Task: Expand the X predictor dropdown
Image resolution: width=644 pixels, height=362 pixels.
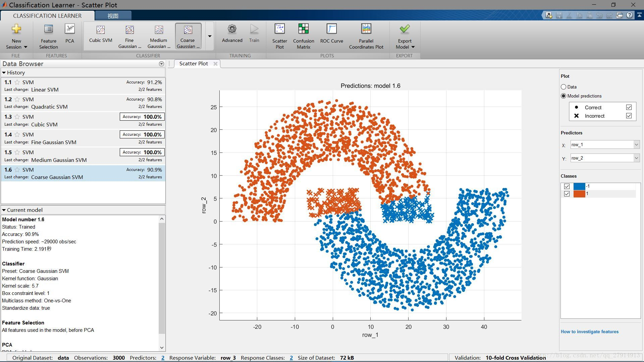Action: coord(635,144)
